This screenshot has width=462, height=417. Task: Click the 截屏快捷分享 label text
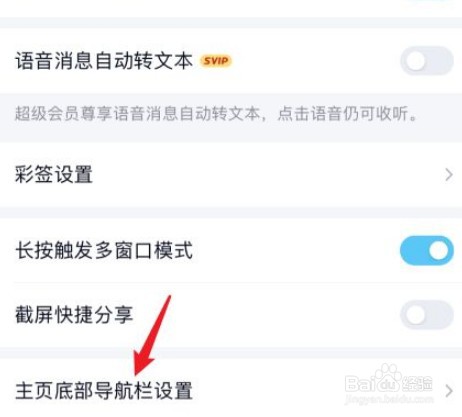tap(74, 315)
